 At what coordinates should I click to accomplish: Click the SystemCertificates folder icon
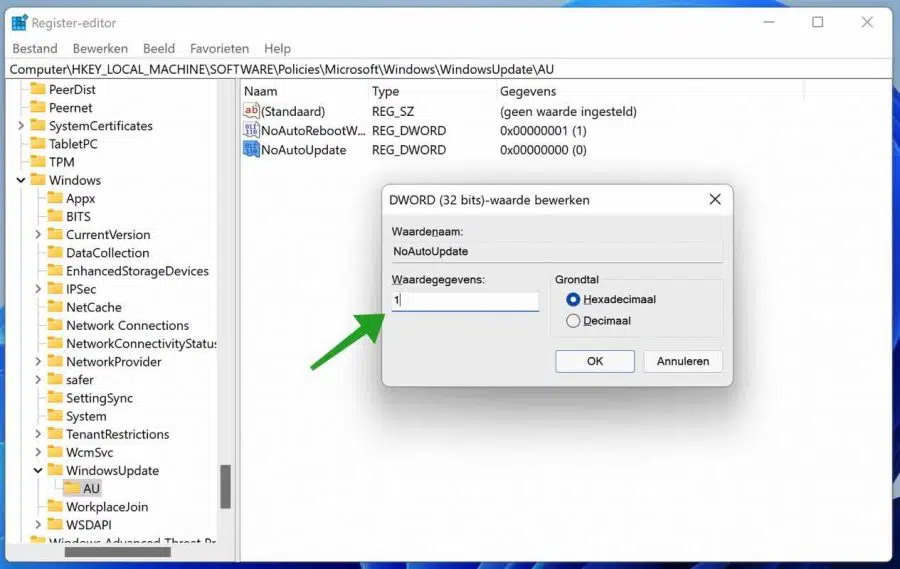(38, 126)
